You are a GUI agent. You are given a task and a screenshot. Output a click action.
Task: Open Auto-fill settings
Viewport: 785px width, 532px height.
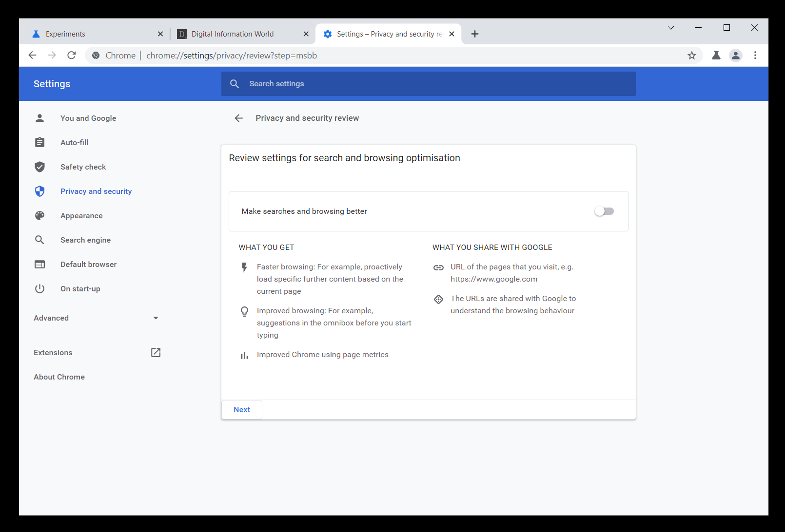[74, 142]
